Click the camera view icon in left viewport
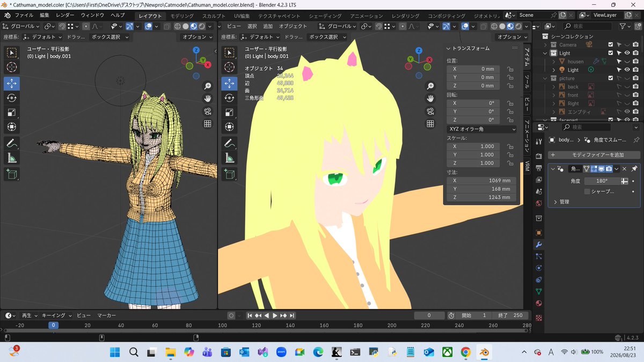This screenshot has width=644, height=362. tap(207, 112)
